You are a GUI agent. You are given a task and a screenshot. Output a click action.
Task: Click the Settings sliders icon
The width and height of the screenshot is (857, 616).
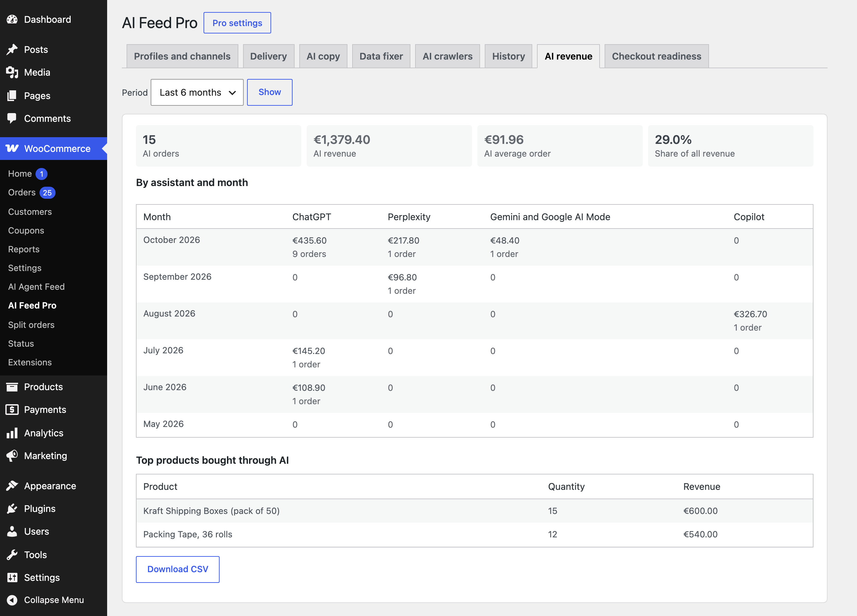[12, 578]
